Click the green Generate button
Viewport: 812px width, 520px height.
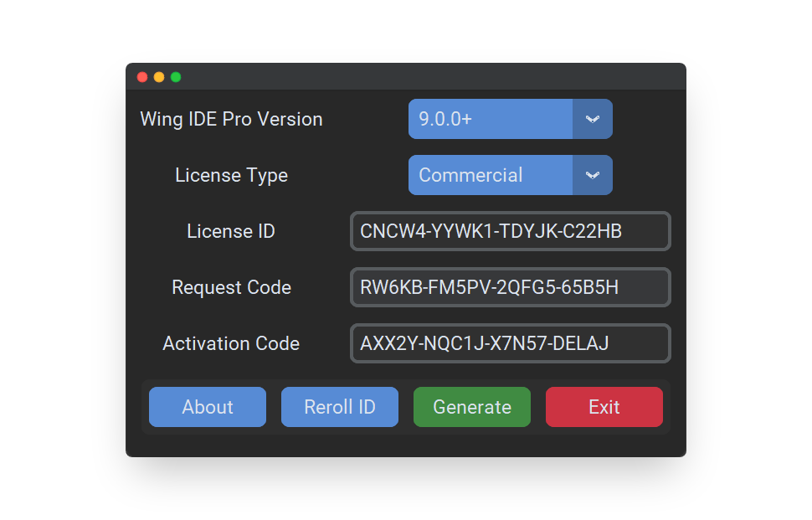472,407
